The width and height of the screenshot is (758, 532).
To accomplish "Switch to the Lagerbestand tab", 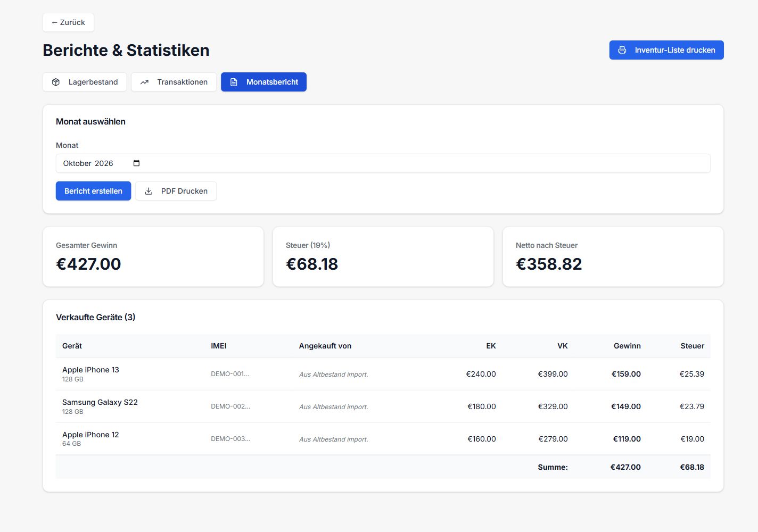I will tap(85, 82).
